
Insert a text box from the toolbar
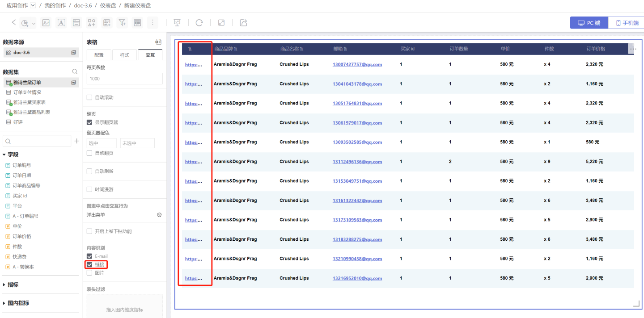tap(61, 23)
